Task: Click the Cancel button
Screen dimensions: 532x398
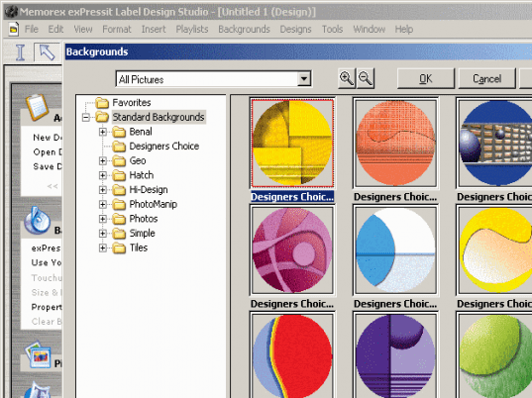Action: (486, 78)
